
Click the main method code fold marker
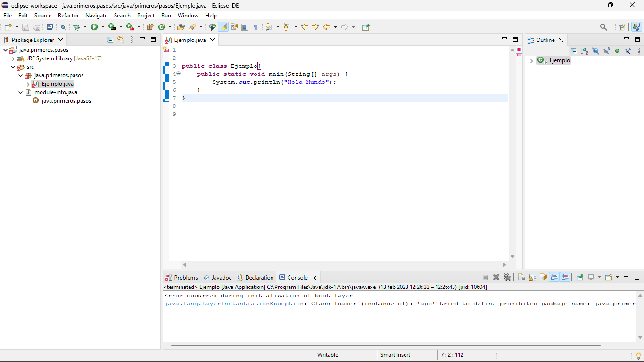click(x=179, y=74)
